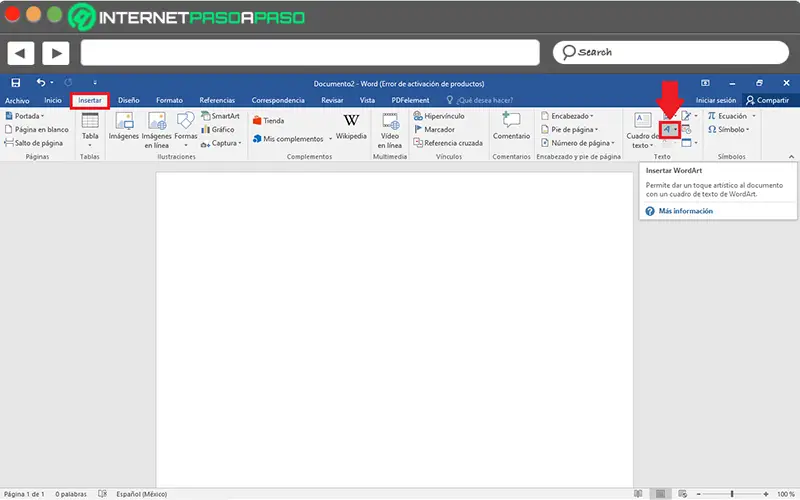This screenshot has height=500, width=800.
Task: Click the Compartir button
Action: 767,101
